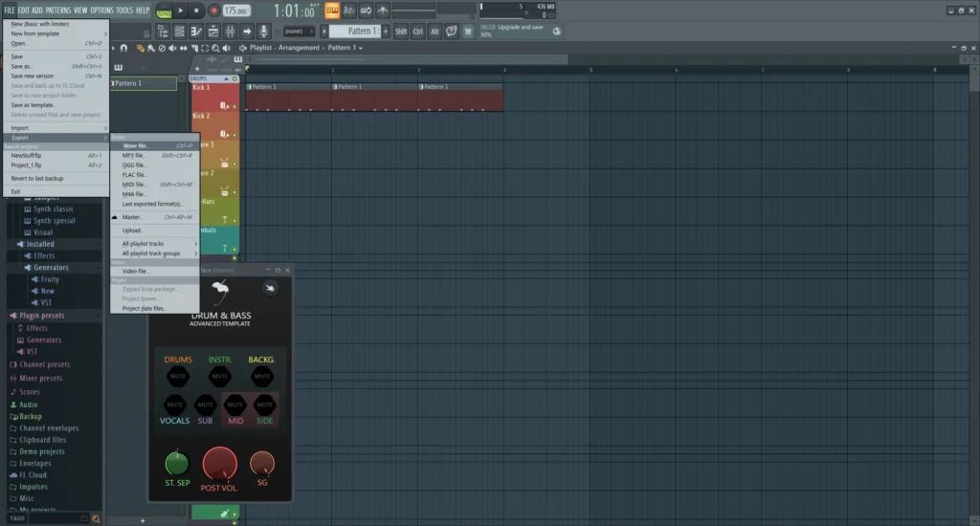Click the 175.000 tempo field

pyautogui.click(x=235, y=11)
